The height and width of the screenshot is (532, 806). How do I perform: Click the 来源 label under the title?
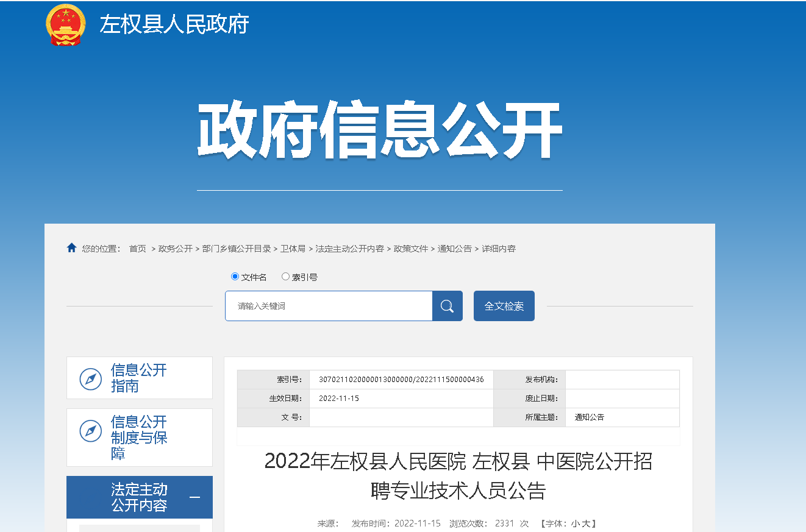pyautogui.click(x=328, y=523)
